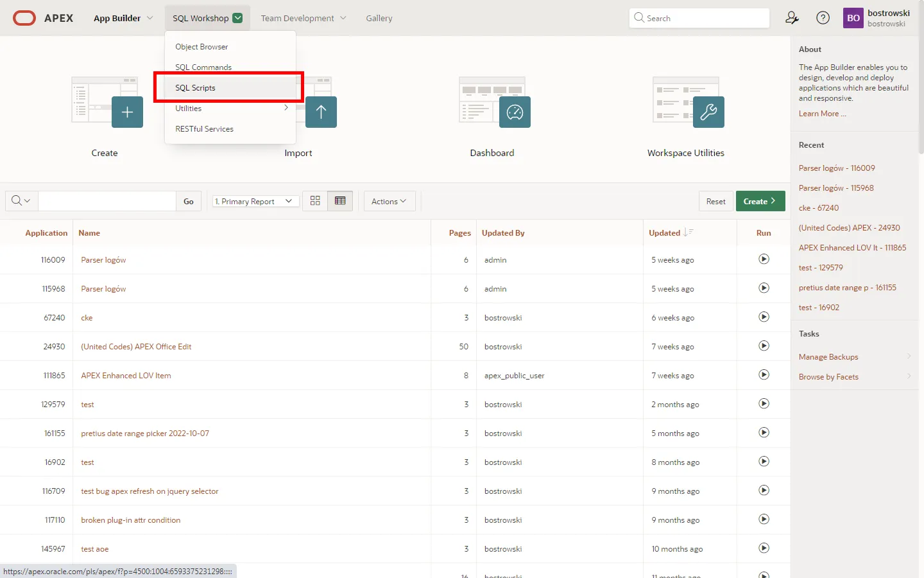Focus the report search text field
This screenshot has width=924, height=578.
[107, 201]
